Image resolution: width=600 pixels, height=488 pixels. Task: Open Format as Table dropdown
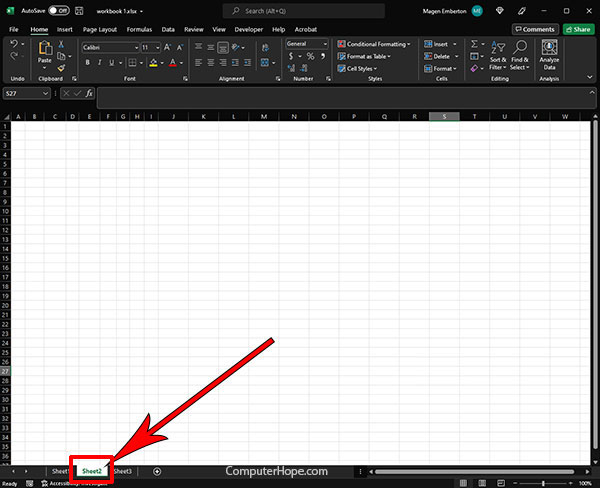[364, 56]
